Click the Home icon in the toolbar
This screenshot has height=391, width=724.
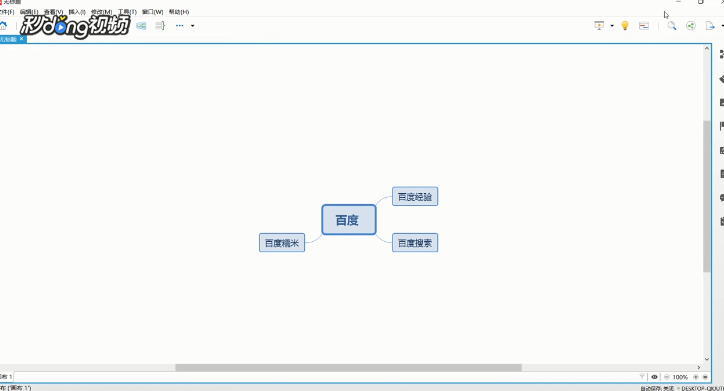[x=3, y=26]
